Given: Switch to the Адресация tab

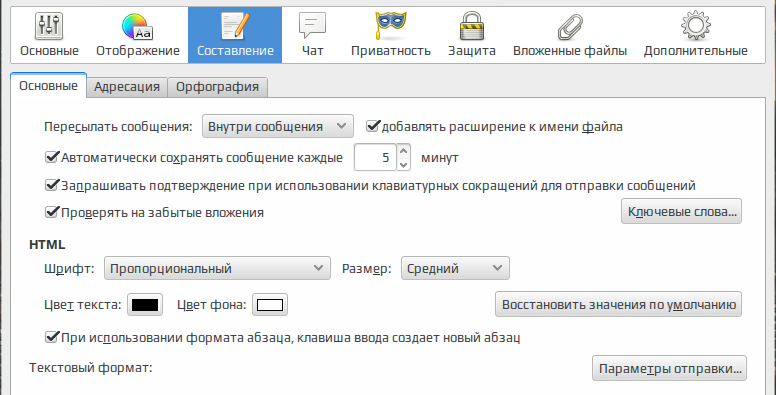Looking at the screenshot, I should (x=127, y=87).
